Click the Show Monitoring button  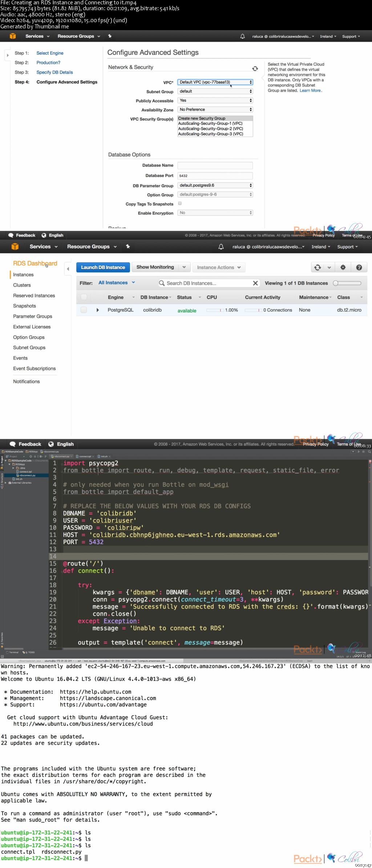click(155, 267)
